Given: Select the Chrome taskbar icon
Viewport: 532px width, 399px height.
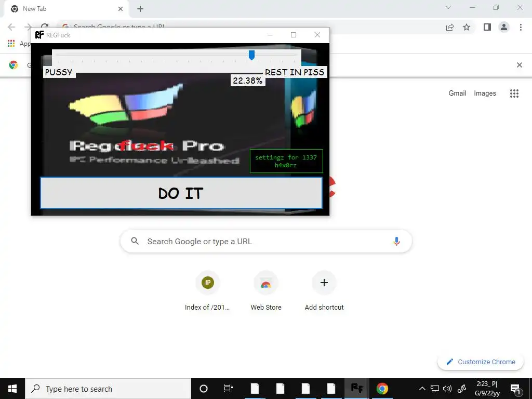Looking at the screenshot, I should (382, 389).
